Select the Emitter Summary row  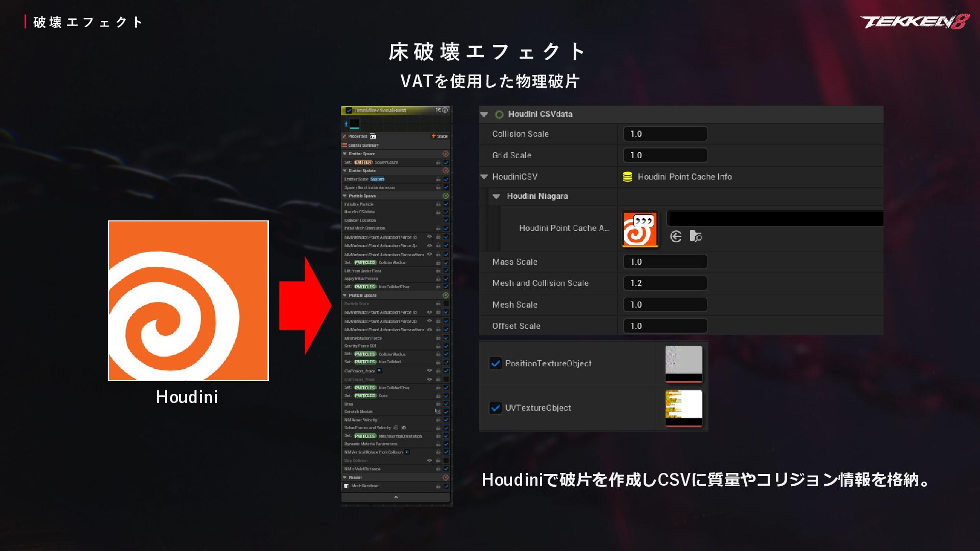click(396, 145)
